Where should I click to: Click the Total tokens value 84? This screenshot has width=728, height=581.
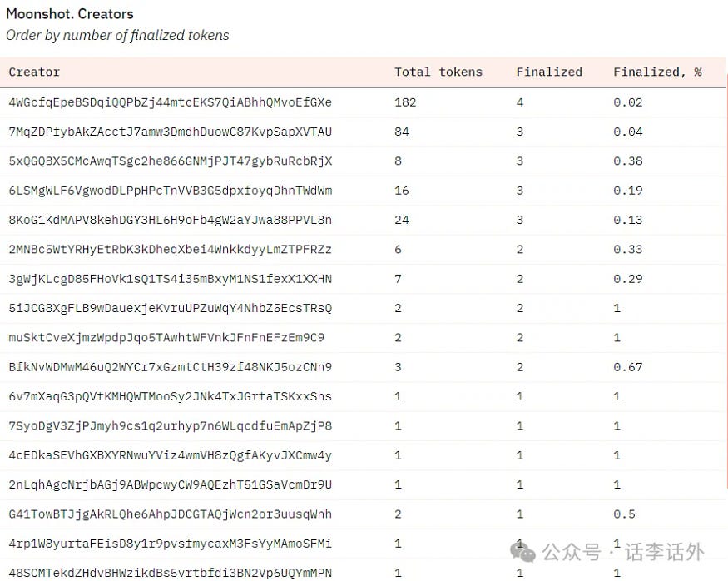(402, 132)
